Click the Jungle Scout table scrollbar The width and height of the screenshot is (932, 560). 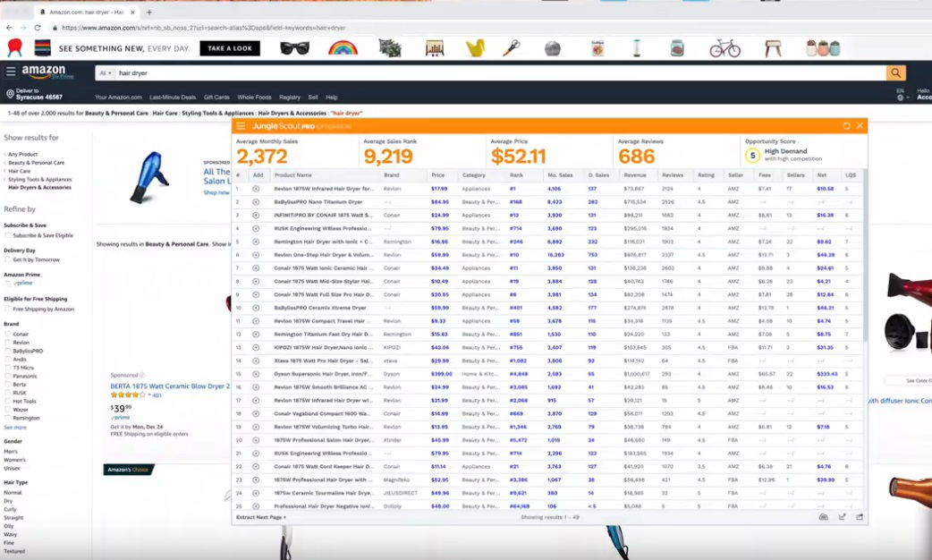[865, 256]
